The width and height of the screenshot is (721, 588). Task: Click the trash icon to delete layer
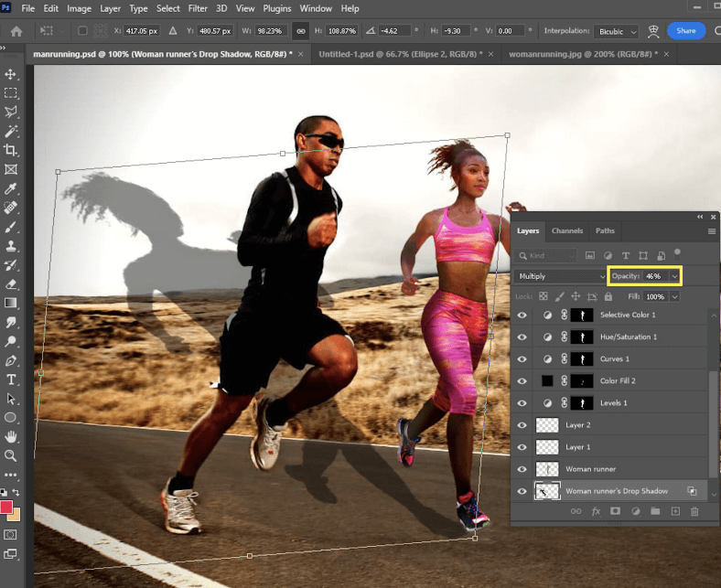(x=694, y=512)
